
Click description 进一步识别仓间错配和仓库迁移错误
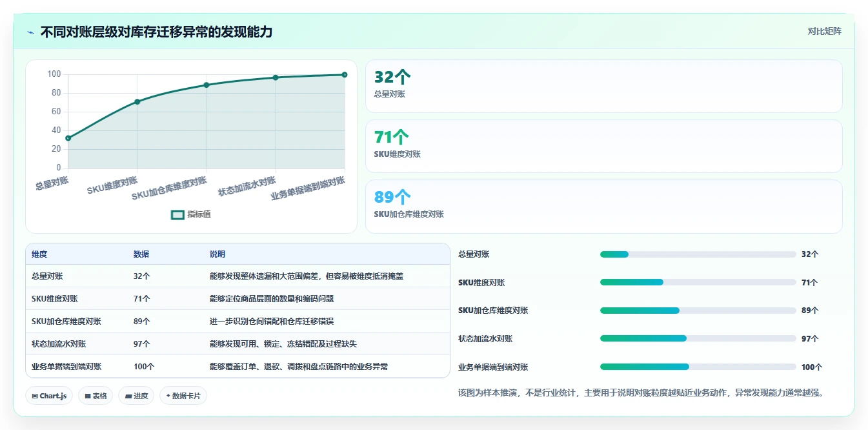point(272,321)
